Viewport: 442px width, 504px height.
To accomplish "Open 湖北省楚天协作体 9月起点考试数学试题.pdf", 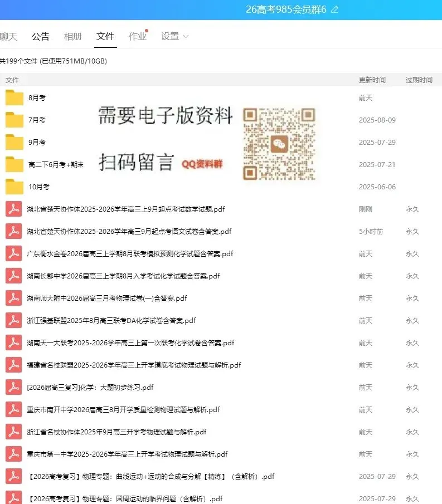I will pyautogui.click(x=126, y=209).
